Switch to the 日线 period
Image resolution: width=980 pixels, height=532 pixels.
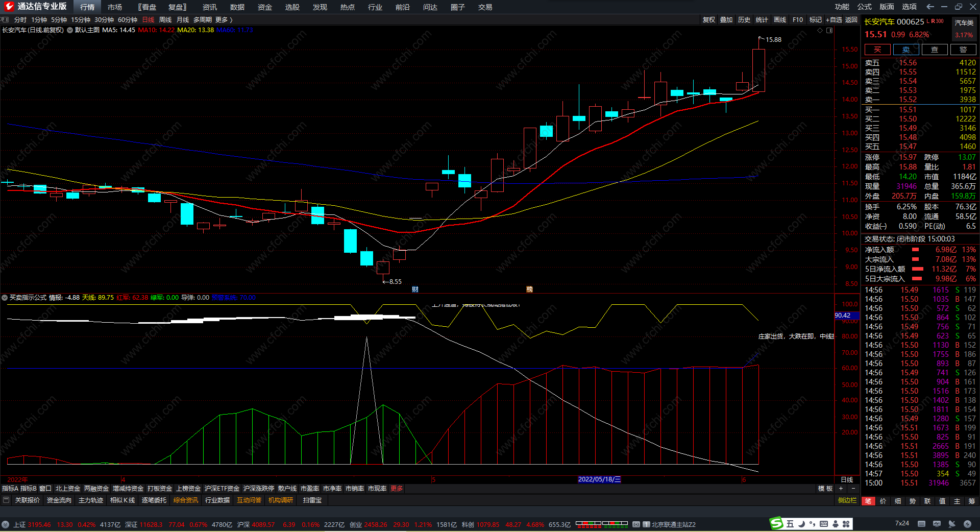[148, 20]
